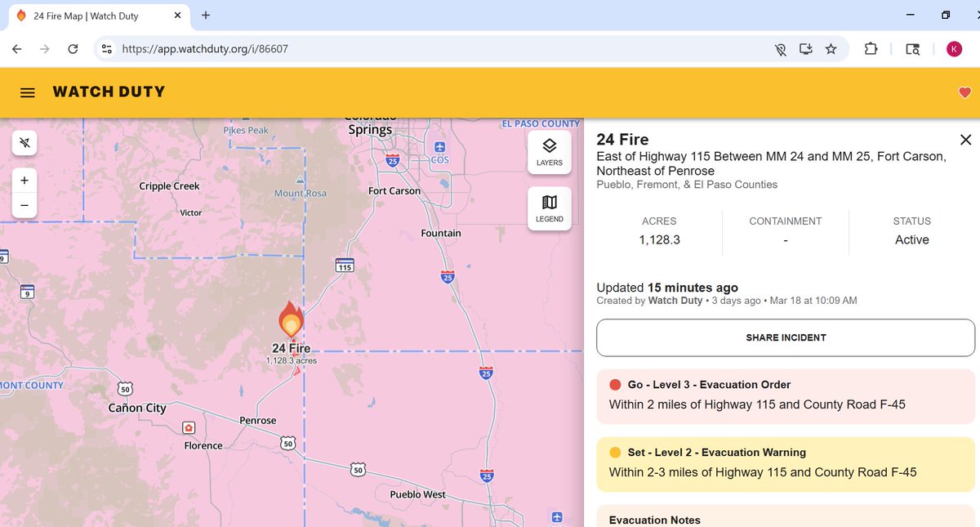The height and width of the screenshot is (527, 980).
Task: Click the Status Active value
Action: (x=912, y=240)
